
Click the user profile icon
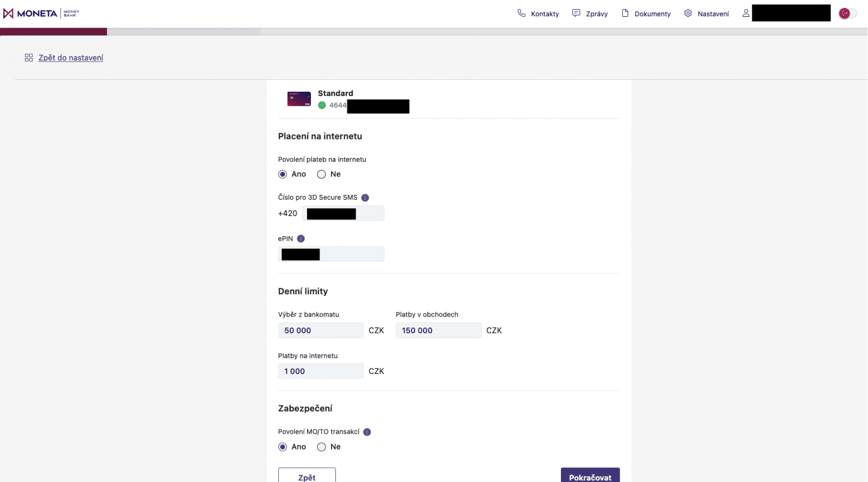pyautogui.click(x=746, y=13)
